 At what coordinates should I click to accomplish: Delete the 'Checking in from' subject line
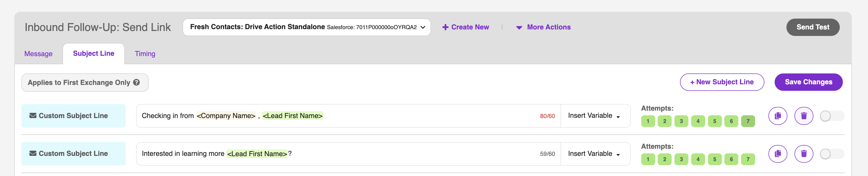tap(804, 116)
